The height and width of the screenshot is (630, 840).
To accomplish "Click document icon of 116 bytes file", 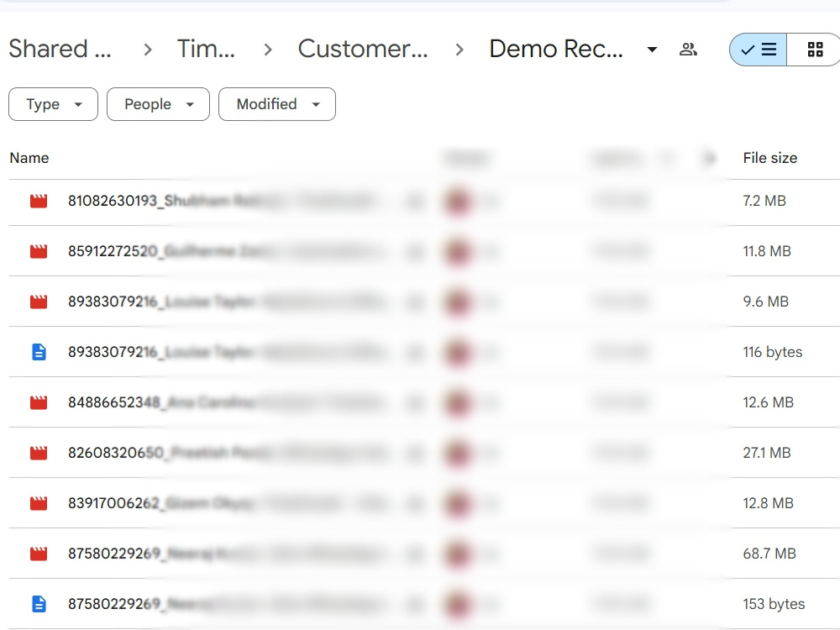I will (39, 352).
